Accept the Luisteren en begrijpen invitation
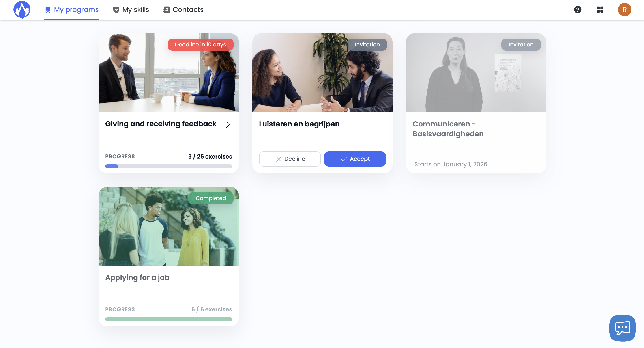Screen dimensions: 644x348 coord(355,159)
